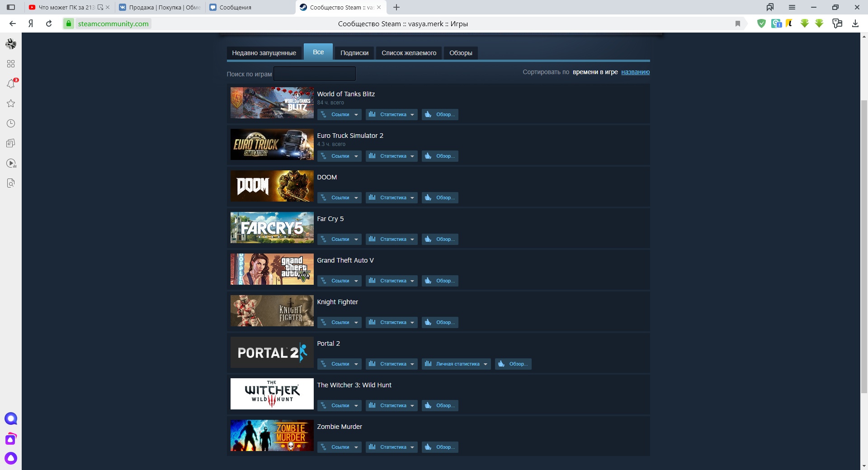Sort by времени в игре option
The height and width of the screenshot is (470, 868).
click(595, 72)
